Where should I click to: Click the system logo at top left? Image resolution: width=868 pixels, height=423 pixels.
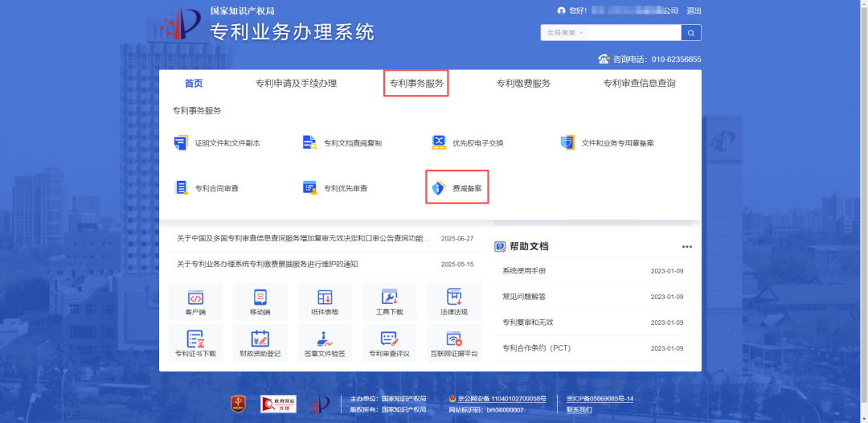coord(181,24)
